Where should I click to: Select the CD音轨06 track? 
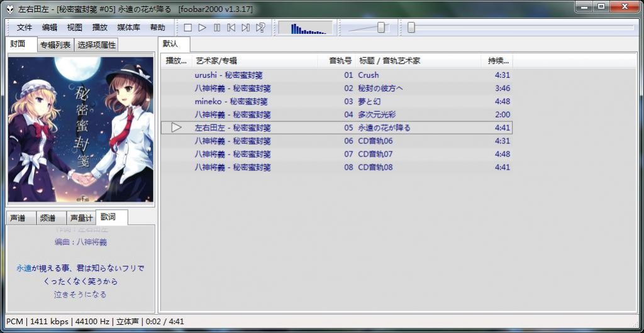[336, 141]
